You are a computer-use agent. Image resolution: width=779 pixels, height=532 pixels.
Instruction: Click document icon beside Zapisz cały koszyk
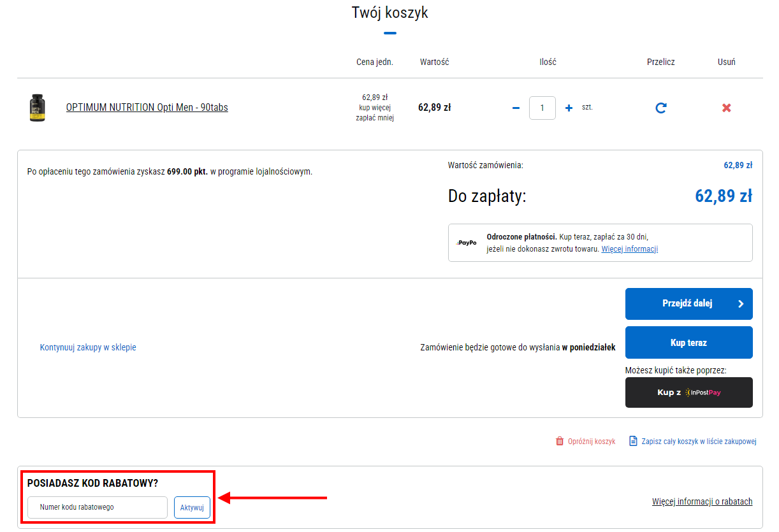click(633, 441)
